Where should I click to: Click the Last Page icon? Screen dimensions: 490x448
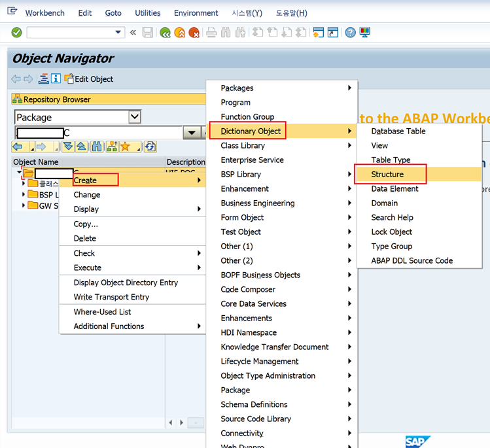(x=301, y=32)
